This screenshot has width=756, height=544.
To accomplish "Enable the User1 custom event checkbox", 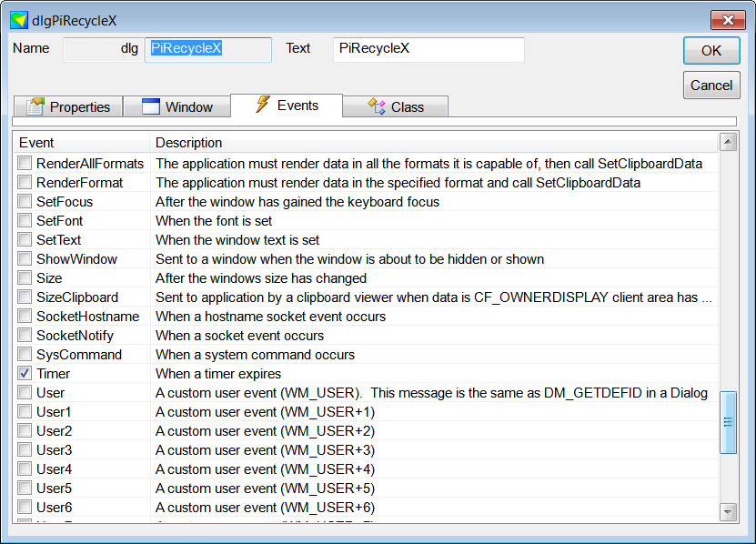I will 25,411.
